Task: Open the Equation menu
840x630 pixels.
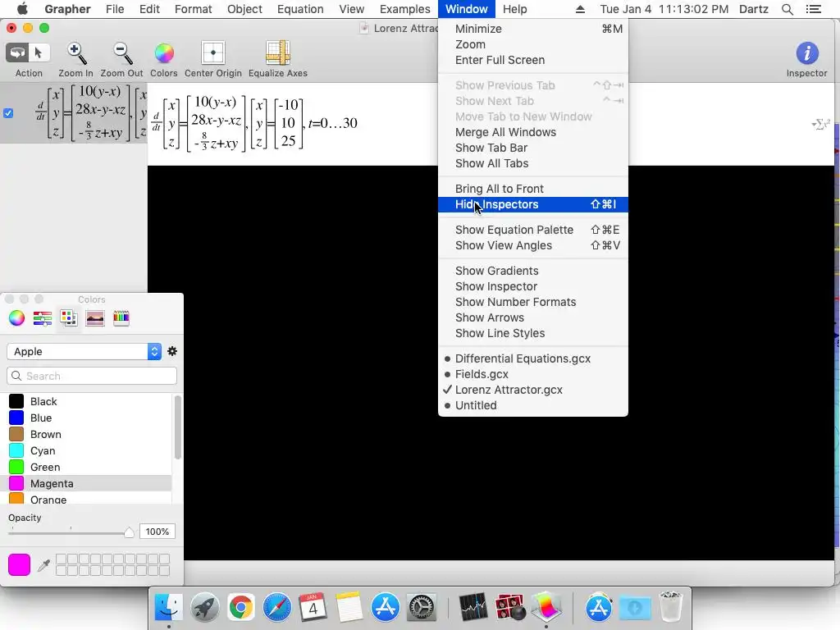Action: click(300, 9)
